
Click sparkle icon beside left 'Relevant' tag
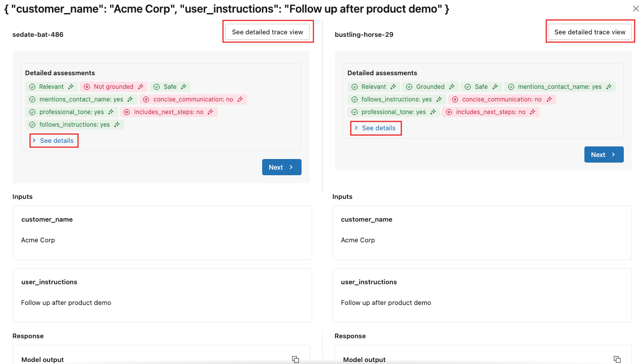coord(71,87)
